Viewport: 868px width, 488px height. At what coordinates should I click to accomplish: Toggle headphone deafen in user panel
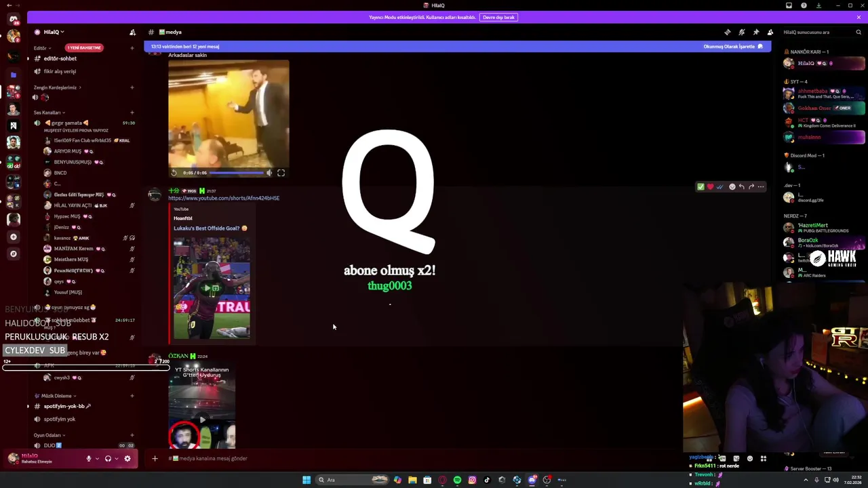(108, 459)
